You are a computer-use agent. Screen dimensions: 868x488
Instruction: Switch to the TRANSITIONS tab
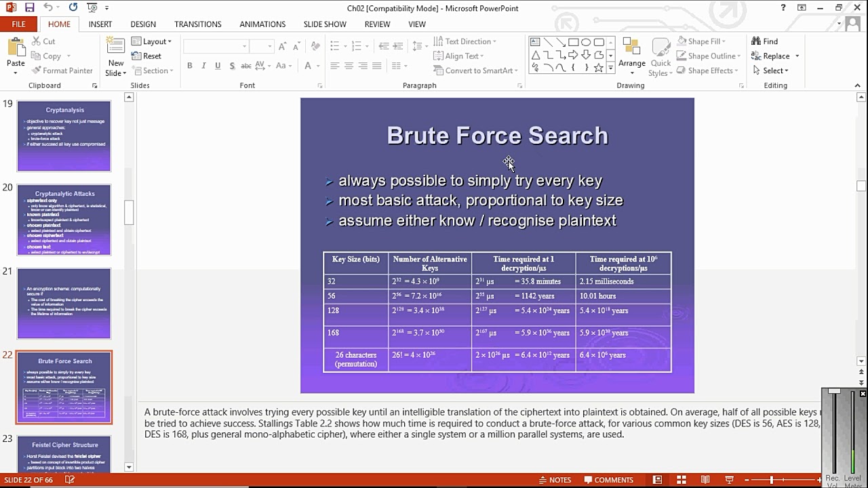(x=198, y=24)
